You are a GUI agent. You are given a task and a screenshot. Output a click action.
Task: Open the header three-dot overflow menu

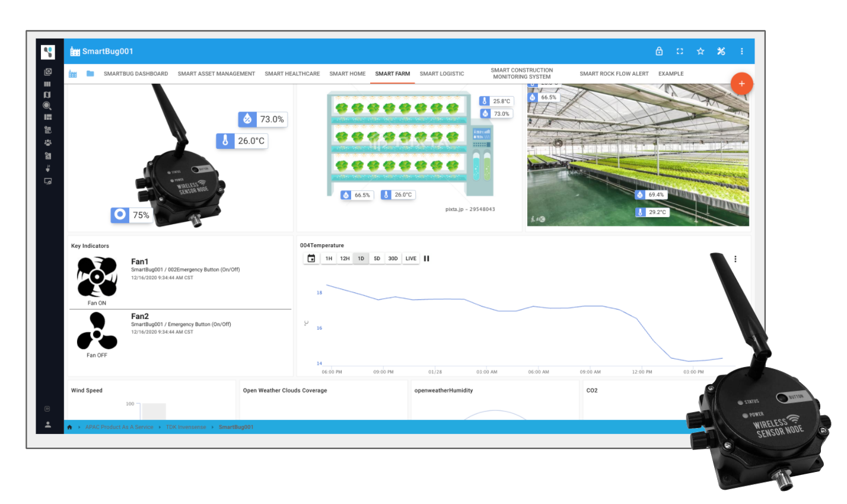click(741, 52)
